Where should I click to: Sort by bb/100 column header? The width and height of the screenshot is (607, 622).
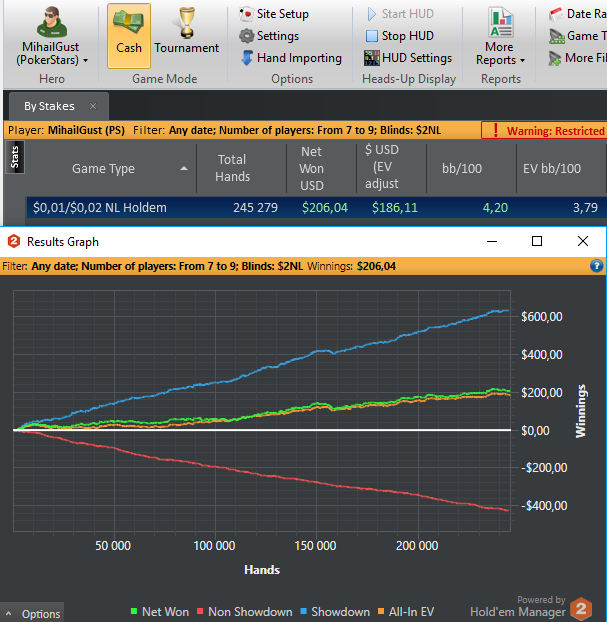tap(471, 168)
